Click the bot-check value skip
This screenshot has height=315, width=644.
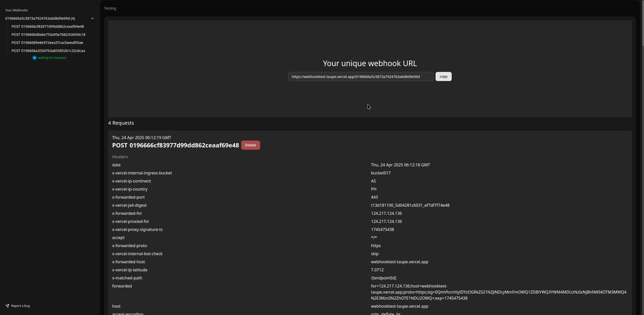click(375, 254)
